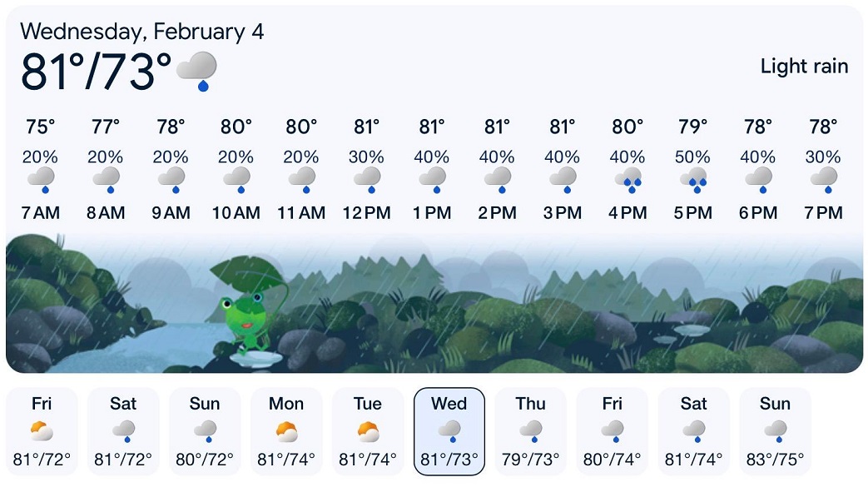This screenshot has height=487, width=868.
Task: Select the last Sunday card showing 83°/75°
Action: click(776, 430)
